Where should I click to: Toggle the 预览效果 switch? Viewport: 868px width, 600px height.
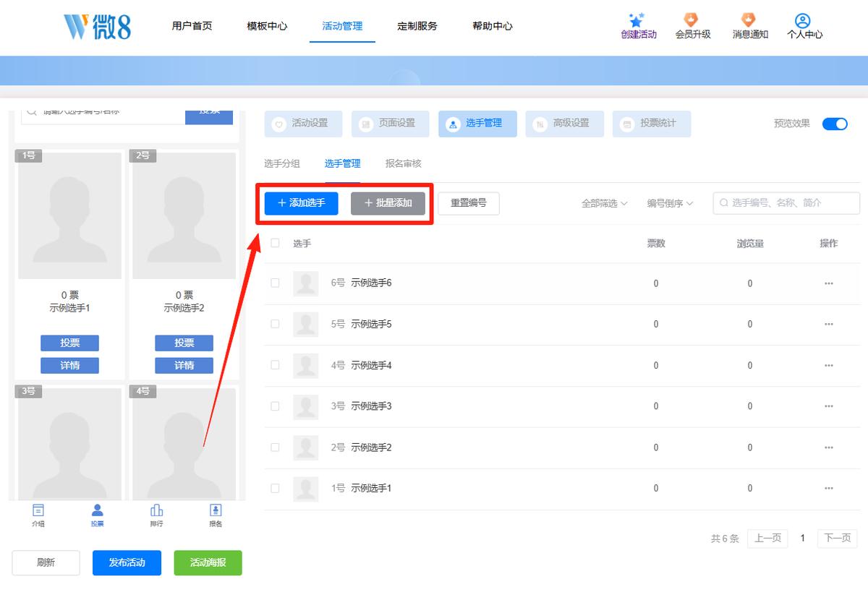click(835, 124)
